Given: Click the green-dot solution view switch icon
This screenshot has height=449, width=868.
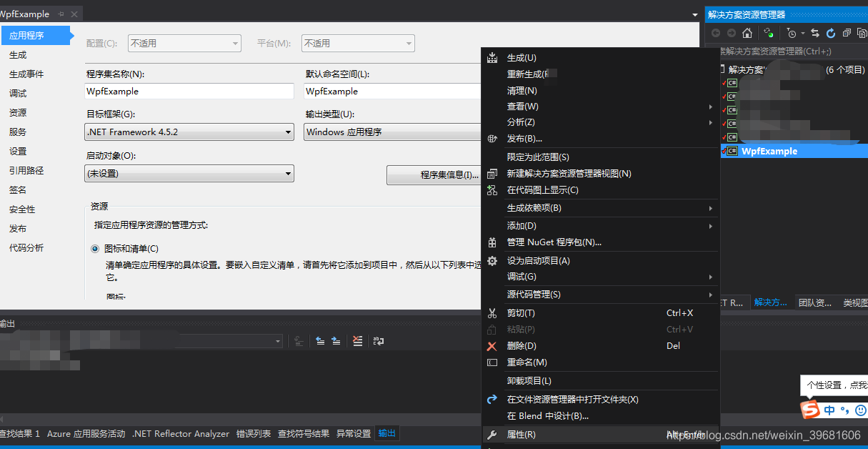Looking at the screenshot, I should 768,33.
